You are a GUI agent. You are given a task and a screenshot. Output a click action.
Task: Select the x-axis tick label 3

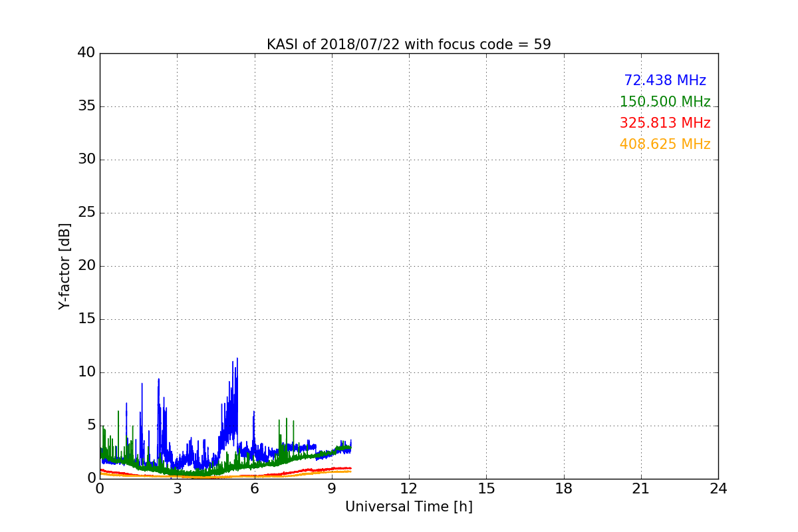[x=177, y=489]
